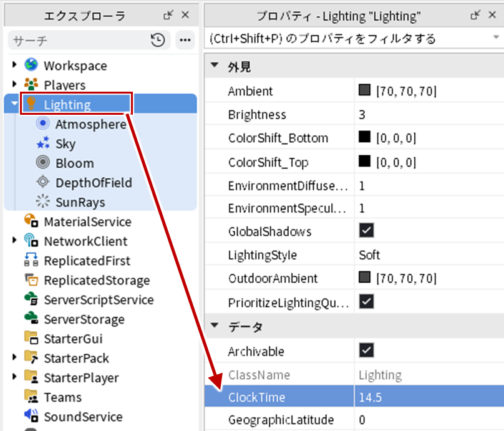Viewport: 504px width, 431px height.
Task: Click the Ambient color swatch
Action: coord(364,90)
